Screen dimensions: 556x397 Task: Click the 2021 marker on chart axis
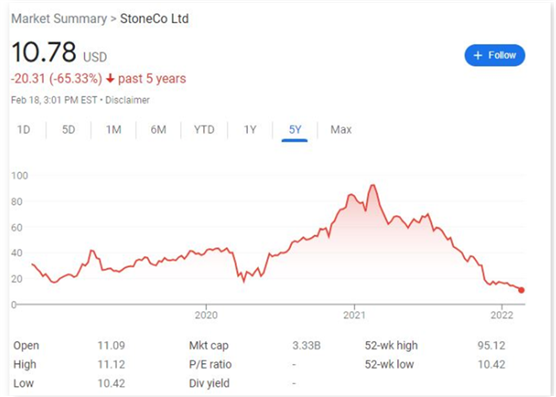(354, 315)
